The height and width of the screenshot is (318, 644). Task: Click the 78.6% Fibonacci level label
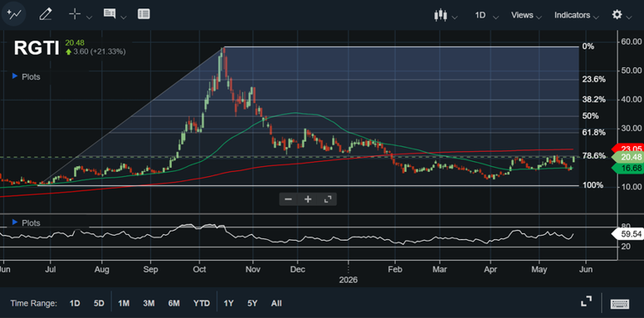594,156
